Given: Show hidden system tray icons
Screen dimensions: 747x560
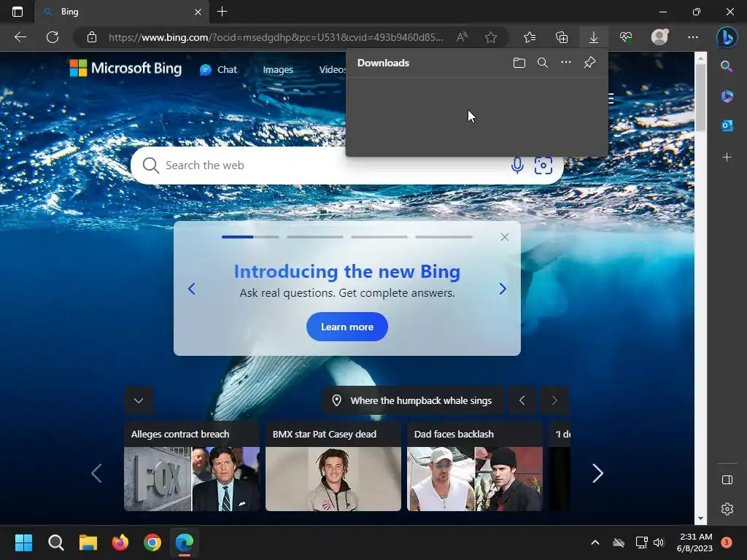Looking at the screenshot, I should 595,542.
